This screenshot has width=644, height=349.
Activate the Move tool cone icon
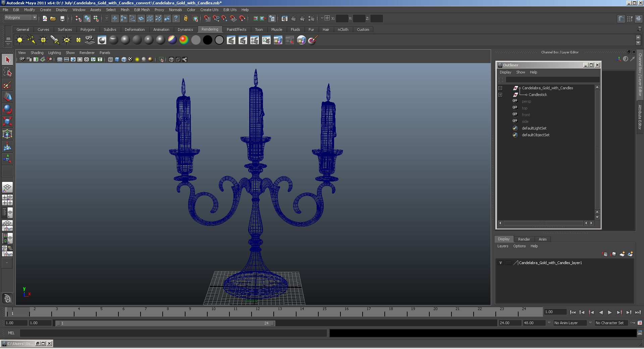click(7, 97)
